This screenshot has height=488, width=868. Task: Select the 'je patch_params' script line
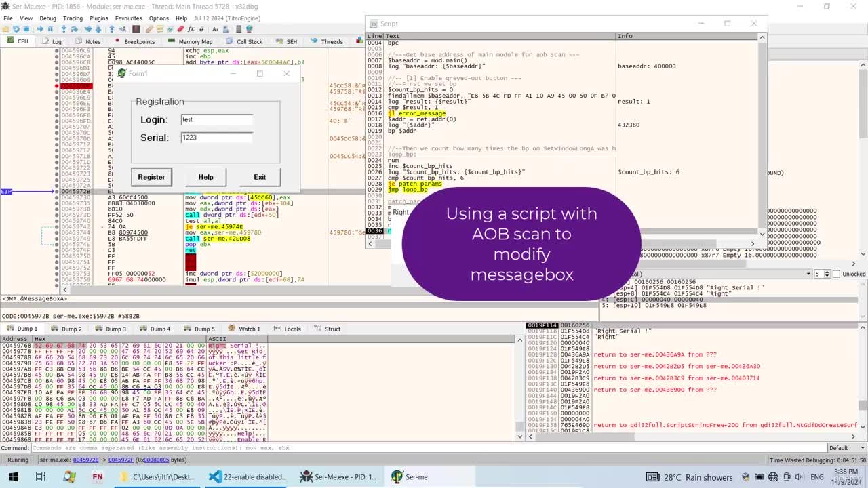pyautogui.click(x=415, y=184)
